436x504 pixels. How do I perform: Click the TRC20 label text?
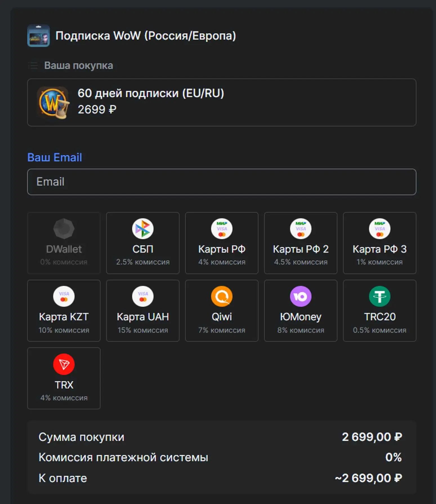[379, 317]
